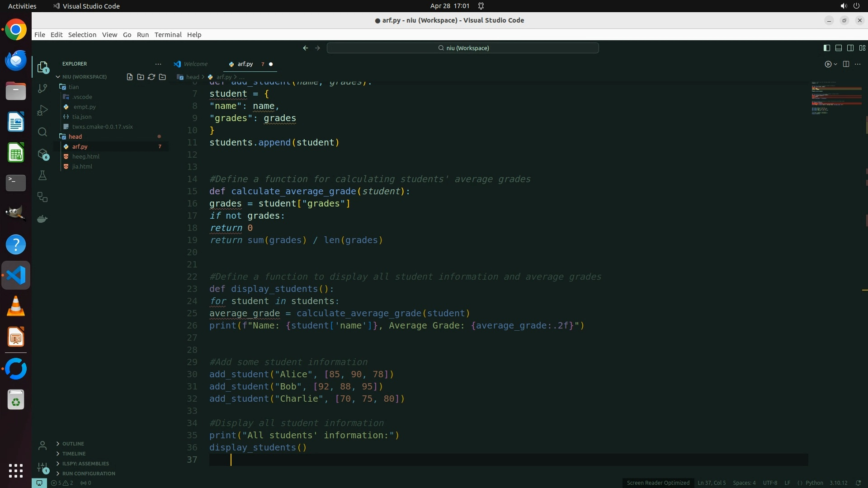Open the Extensions view
The image size is (868, 488).
pyautogui.click(x=42, y=154)
